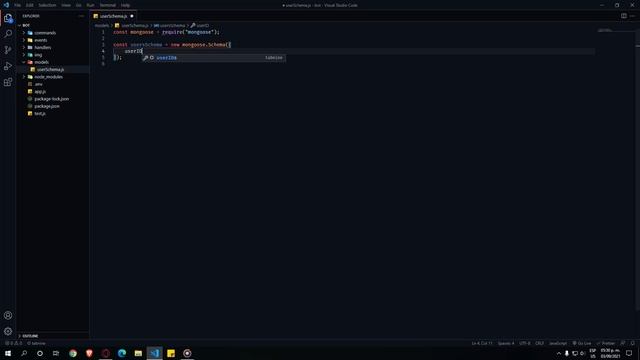Expand the Outline section

(30, 336)
